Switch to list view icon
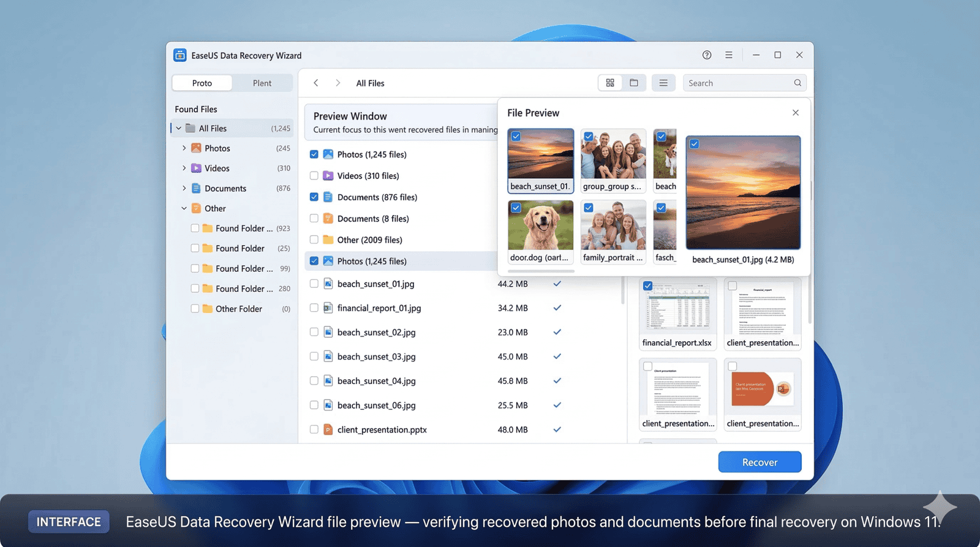The width and height of the screenshot is (980, 547). tap(663, 83)
